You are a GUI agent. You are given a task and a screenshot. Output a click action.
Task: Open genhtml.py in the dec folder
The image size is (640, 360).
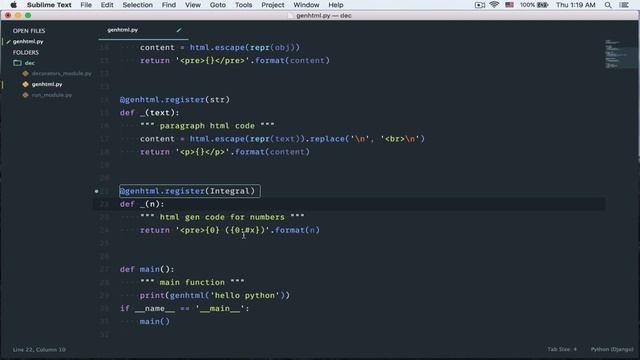[47, 84]
